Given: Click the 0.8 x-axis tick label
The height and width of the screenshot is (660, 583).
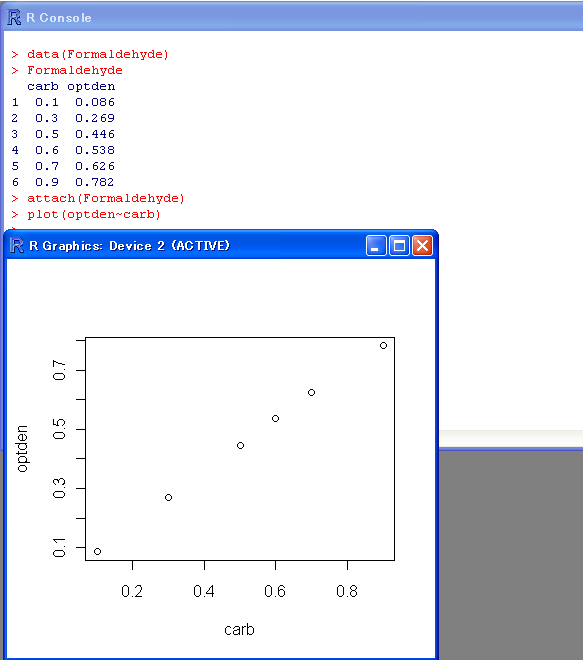Looking at the screenshot, I should click(x=347, y=591).
